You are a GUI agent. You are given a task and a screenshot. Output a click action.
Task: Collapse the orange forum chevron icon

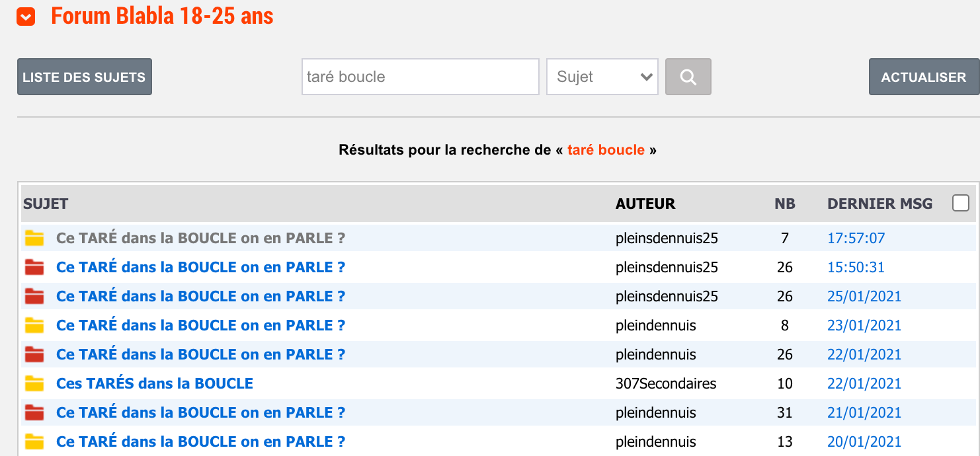(26, 17)
